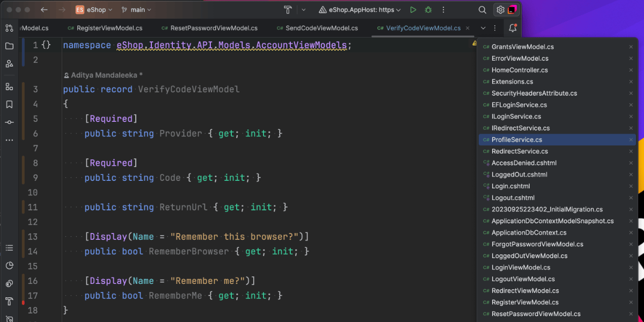Show notifications bell panel
The height and width of the screenshot is (322, 644).
[x=513, y=28]
